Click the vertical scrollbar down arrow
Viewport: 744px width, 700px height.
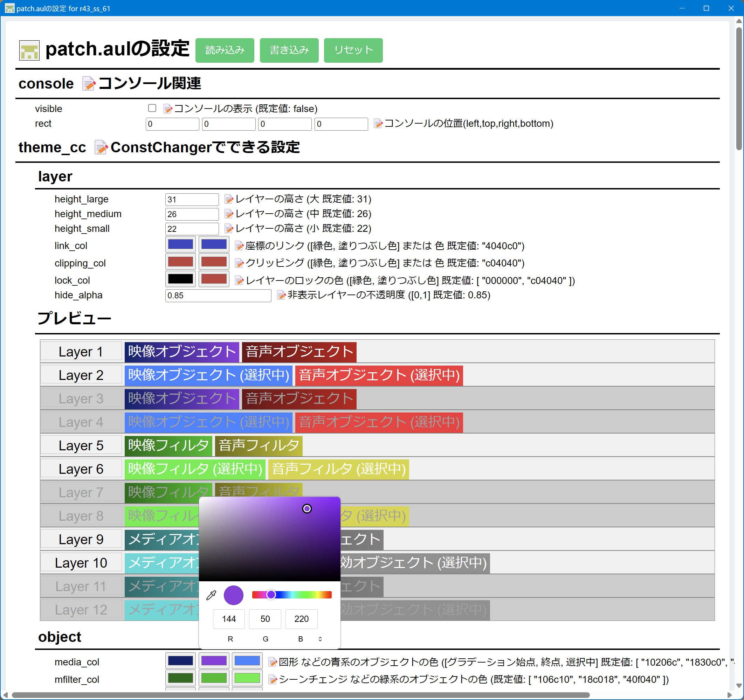[x=738, y=686]
